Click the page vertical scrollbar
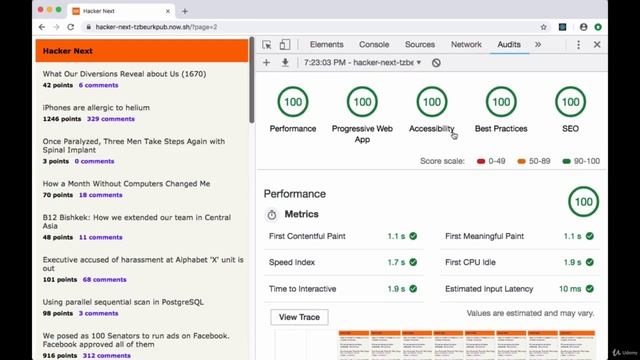 [x=252, y=80]
